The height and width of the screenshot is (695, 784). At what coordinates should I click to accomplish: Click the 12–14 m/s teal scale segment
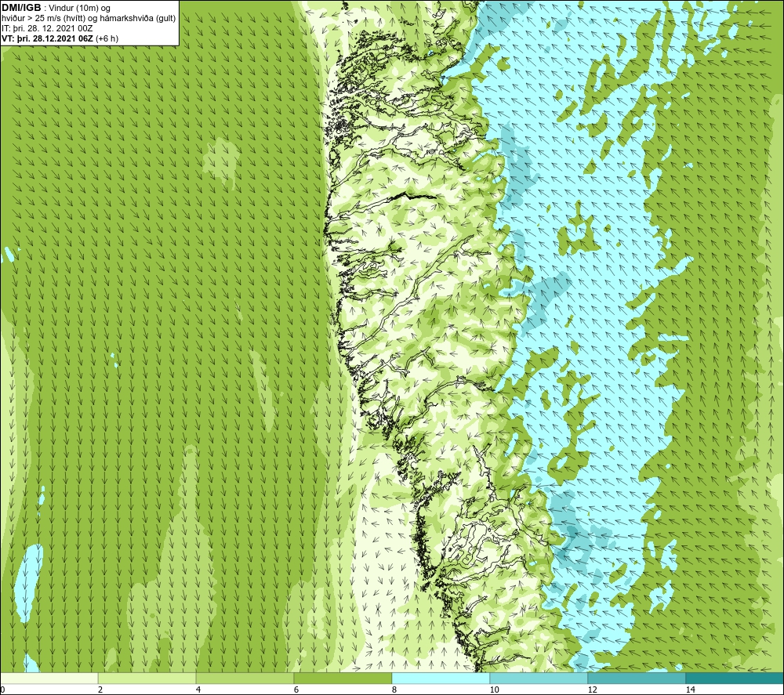637,679
